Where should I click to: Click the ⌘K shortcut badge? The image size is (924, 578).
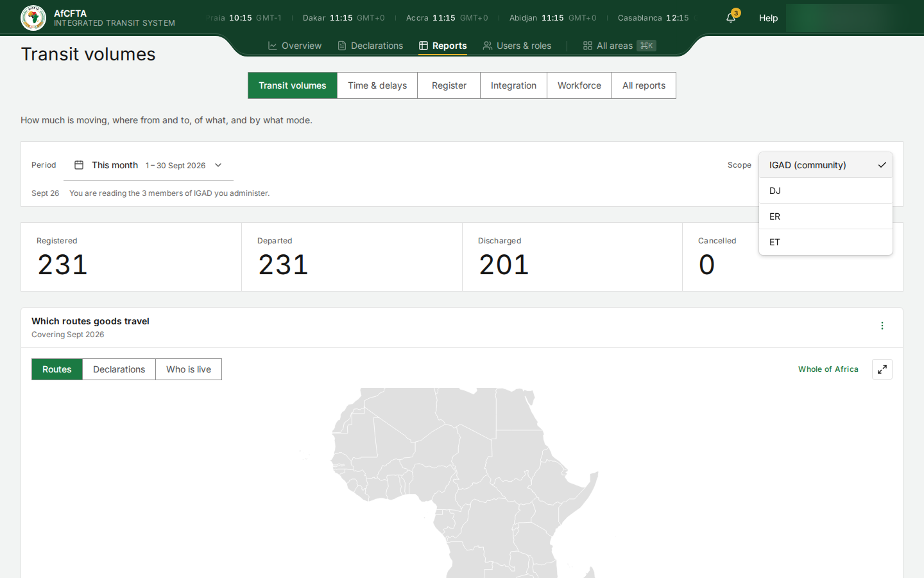click(646, 46)
